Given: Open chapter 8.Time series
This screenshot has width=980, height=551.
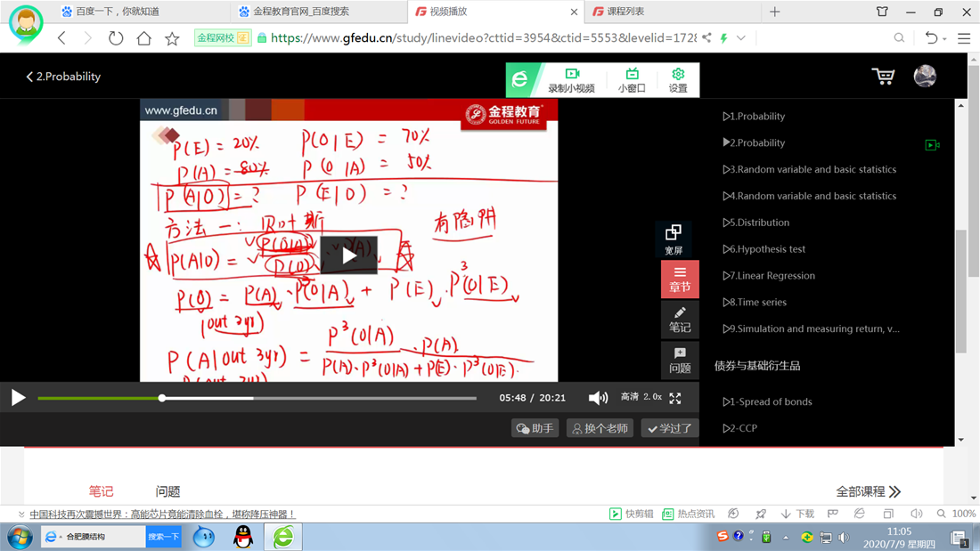Looking at the screenshot, I should (755, 302).
